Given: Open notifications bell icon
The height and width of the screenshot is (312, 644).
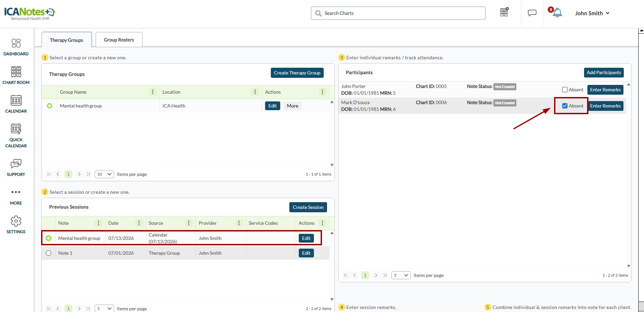Looking at the screenshot, I should pos(557,13).
